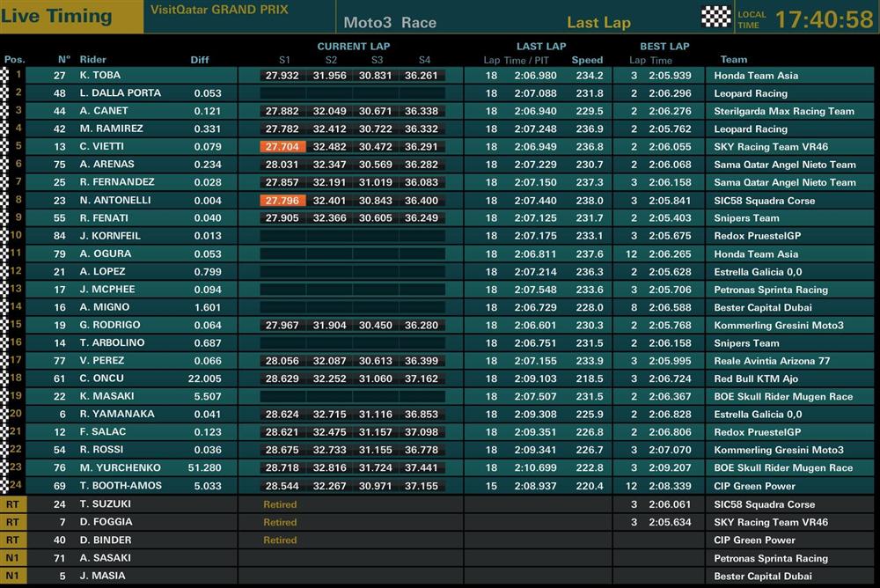Click the Rider column header
This screenshot has width=880, height=588.
(x=92, y=60)
